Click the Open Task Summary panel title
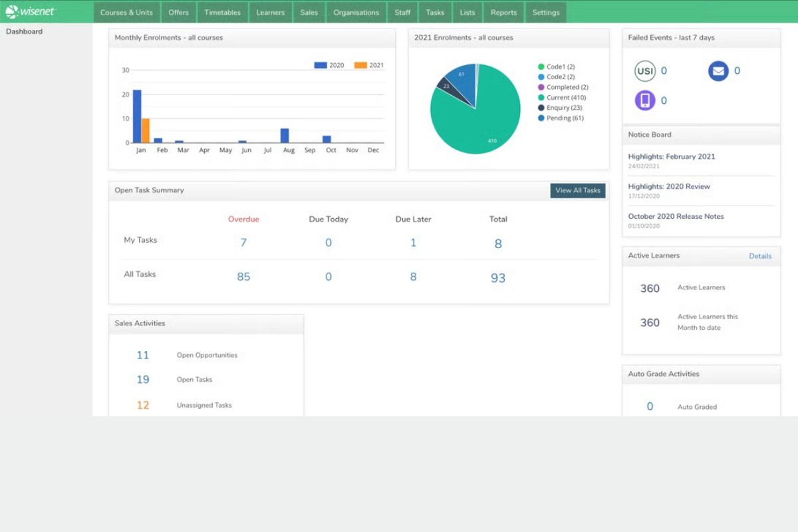Screen dimensions: 798x532 coord(149,190)
